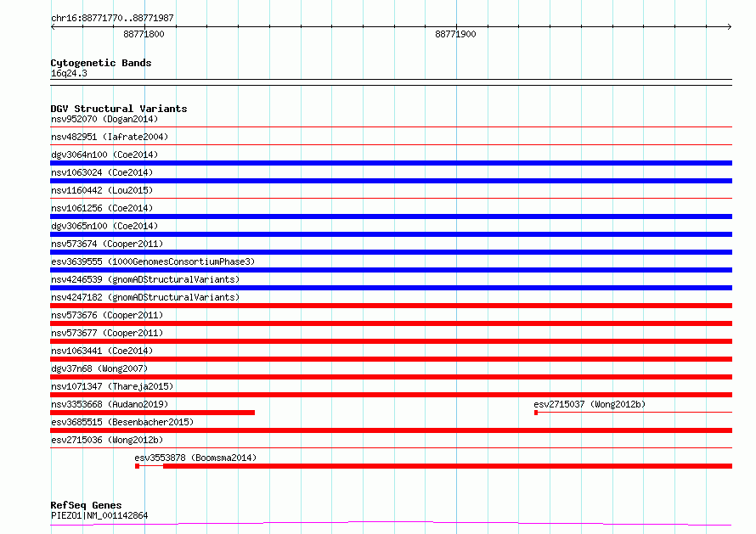Image resolution: width=756 pixels, height=534 pixels.
Task: Click the blue bar under esv3639555
Action: [391, 270]
